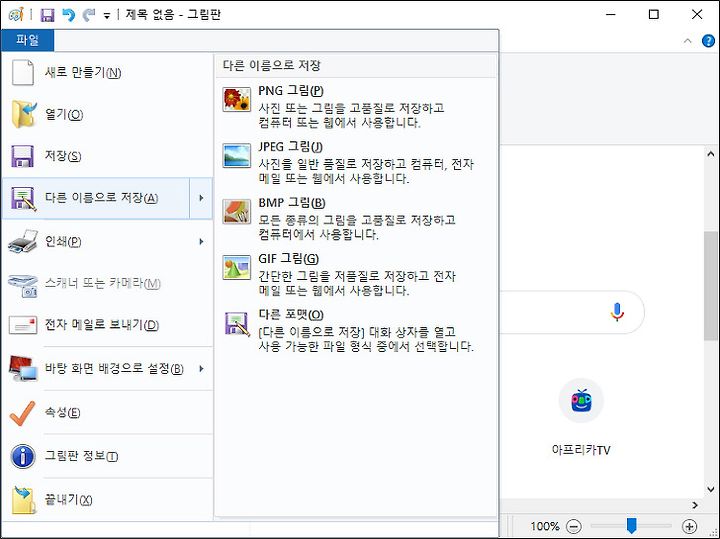Choose 열기(O) menu item
Screen dimensions: 720x539
[x=107, y=114]
